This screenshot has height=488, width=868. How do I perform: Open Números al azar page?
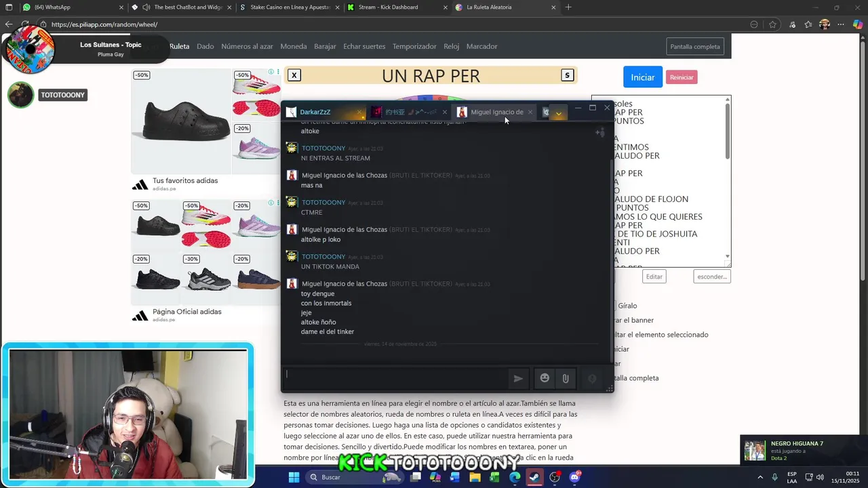point(247,46)
